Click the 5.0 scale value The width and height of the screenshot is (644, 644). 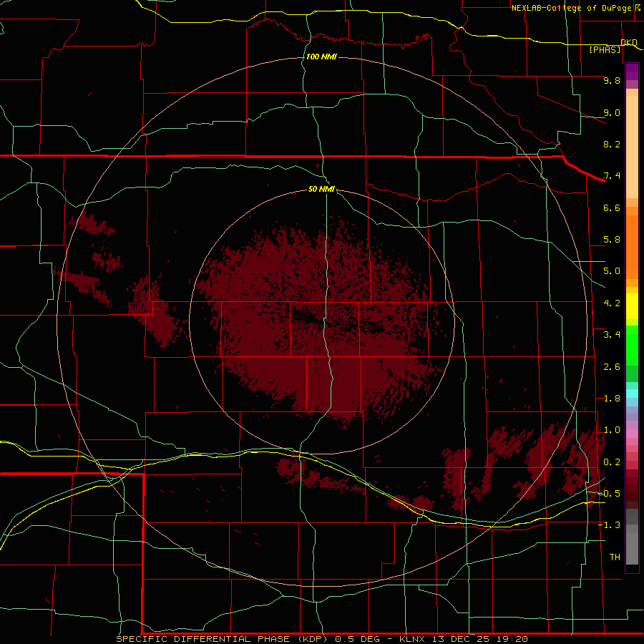coord(612,271)
